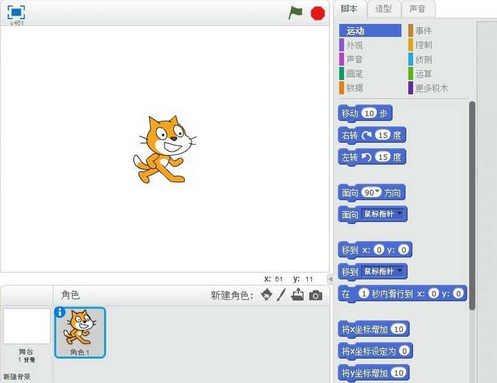497x383 pixels.
Task: Enter full screen stage mode icon
Action: [16, 12]
